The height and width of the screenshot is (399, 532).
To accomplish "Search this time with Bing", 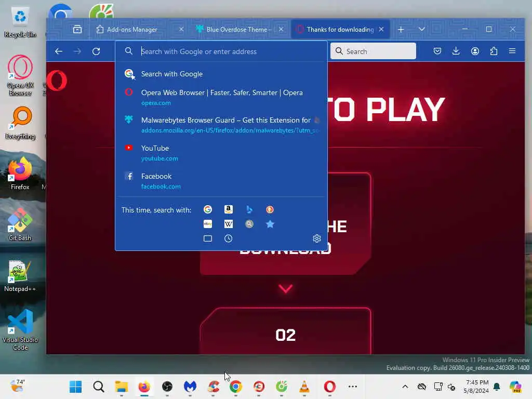I will [x=249, y=210].
